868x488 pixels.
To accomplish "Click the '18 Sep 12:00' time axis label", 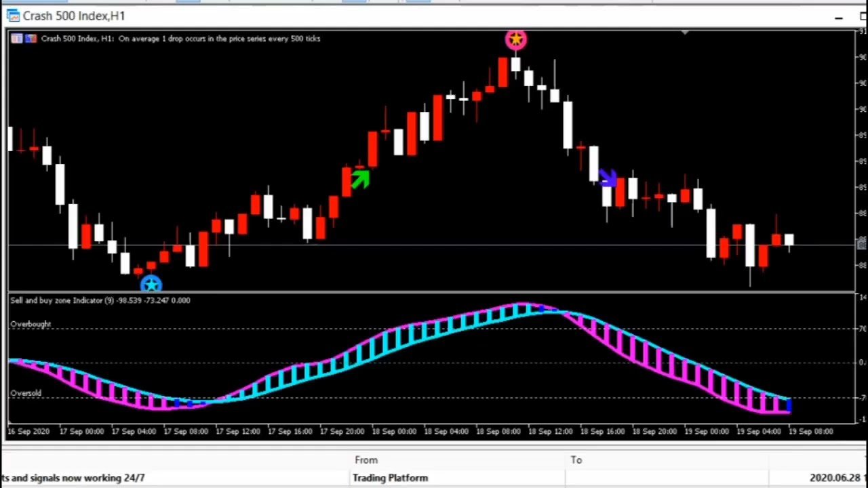I will [551, 431].
